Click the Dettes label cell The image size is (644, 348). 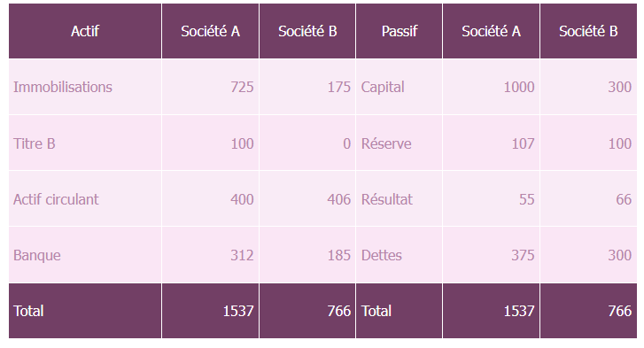click(400, 255)
